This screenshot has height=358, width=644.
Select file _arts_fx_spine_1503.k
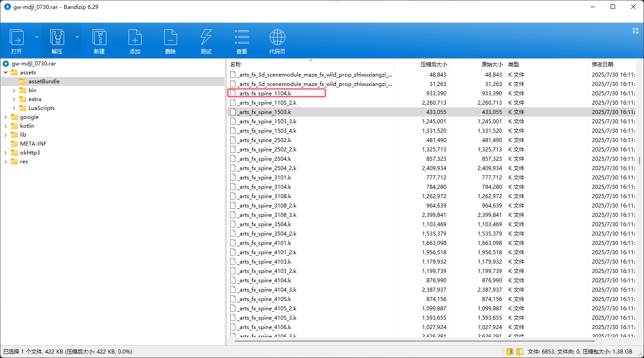click(264, 112)
